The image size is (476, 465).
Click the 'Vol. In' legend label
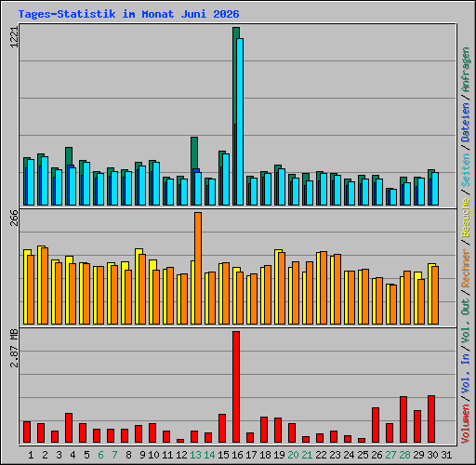(x=466, y=375)
